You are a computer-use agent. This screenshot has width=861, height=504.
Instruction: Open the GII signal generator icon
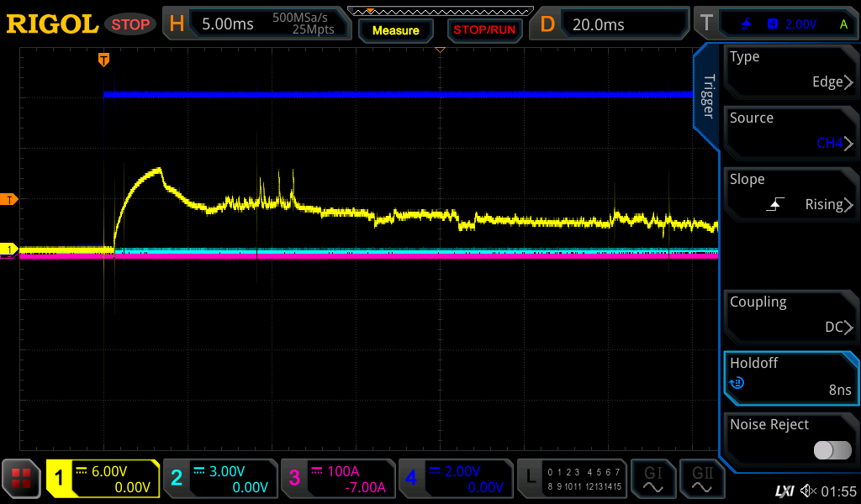(x=701, y=479)
